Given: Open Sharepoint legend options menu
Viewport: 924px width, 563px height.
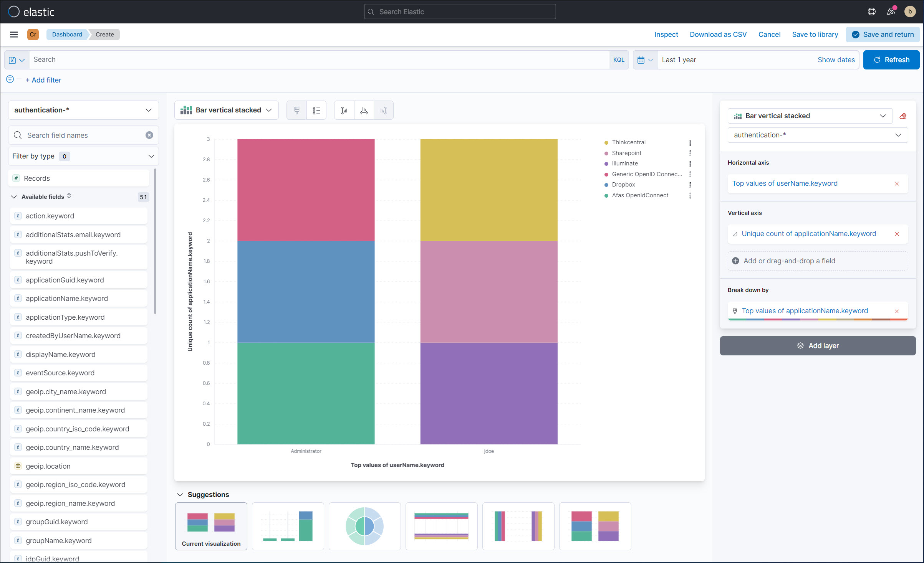Looking at the screenshot, I should click(690, 153).
